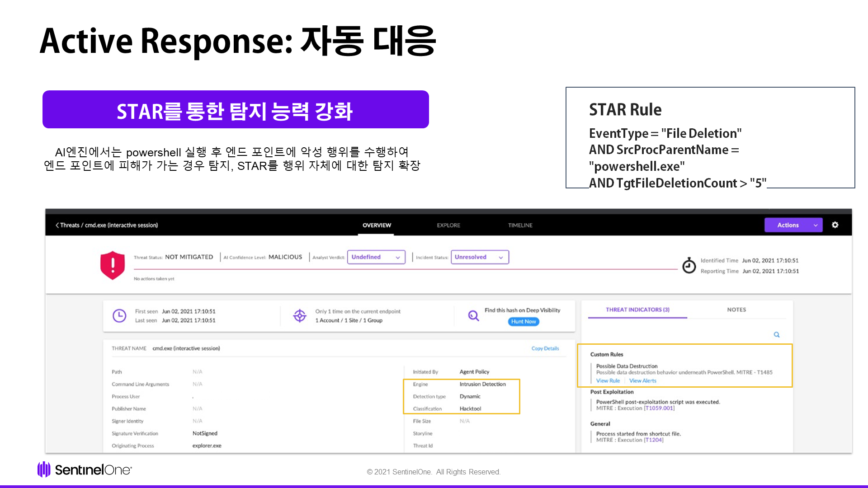
Task: Open the Incident Status Unresolved dropdown
Action: (479, 257)
